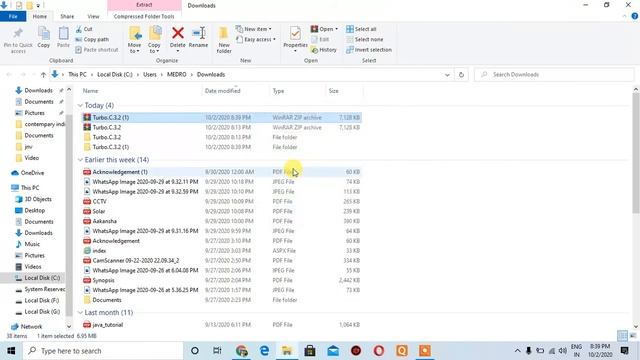Open the Easy access dropdown
The height and width of the screenshot is (360, 640).
point(256,39)
